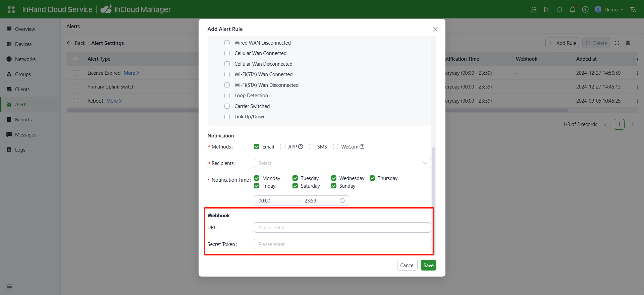Click the Webhook URL input field
Screen dimensions: 644x295
click(x=342, y=228)
